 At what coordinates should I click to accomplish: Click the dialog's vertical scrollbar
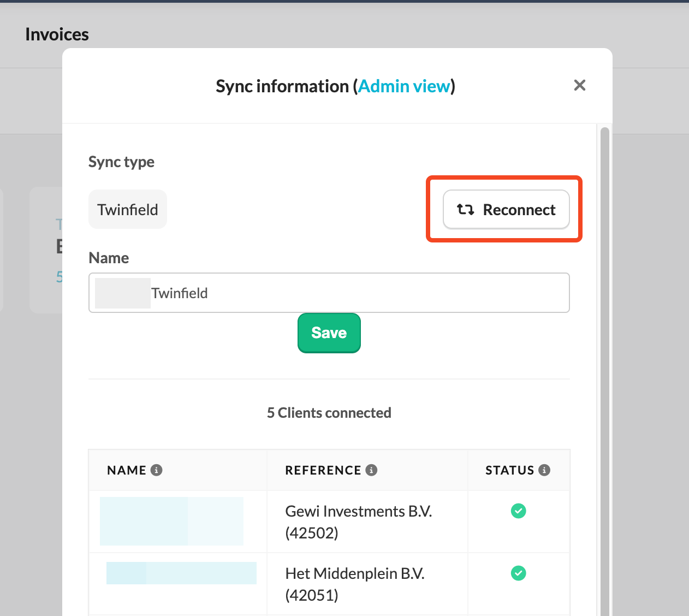604,371
